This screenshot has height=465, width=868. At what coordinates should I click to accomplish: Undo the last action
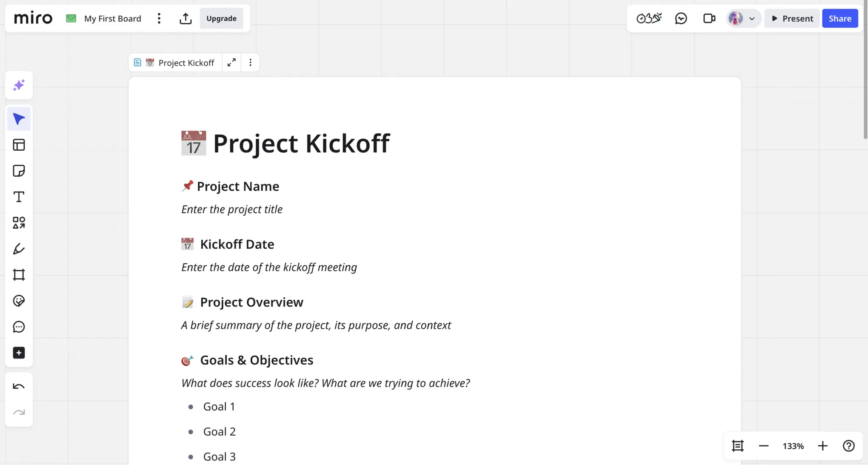[x=19, y=386]
